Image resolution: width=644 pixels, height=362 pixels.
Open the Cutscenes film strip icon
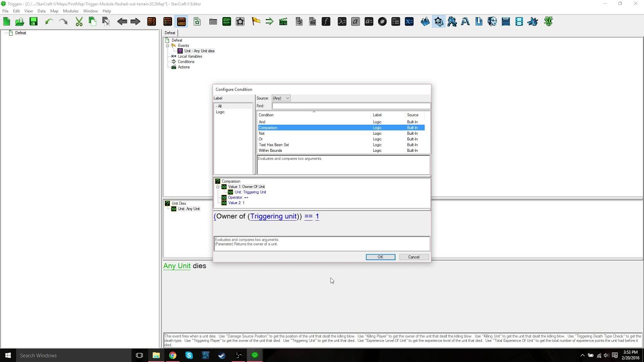(x=519, y=22)
